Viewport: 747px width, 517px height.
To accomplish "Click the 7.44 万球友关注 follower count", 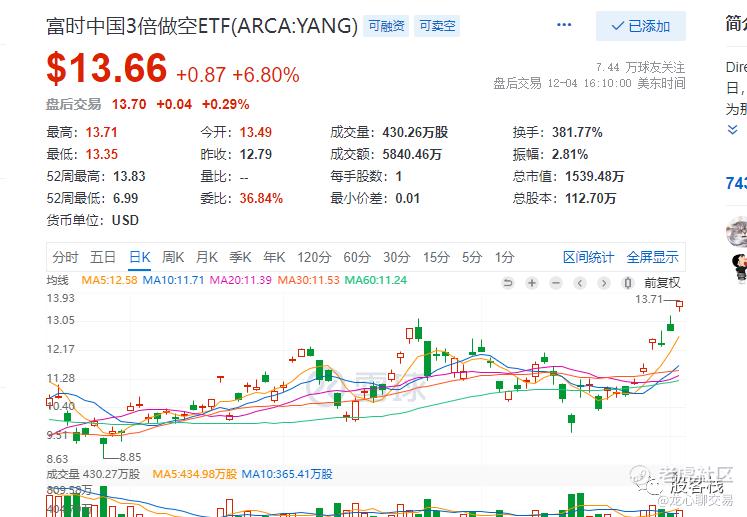I will [640, 67].
